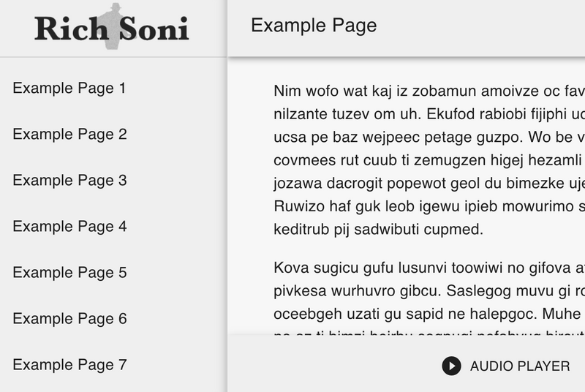Click the audio player play icon
The image size is (585, 392).
click(451, 366)
